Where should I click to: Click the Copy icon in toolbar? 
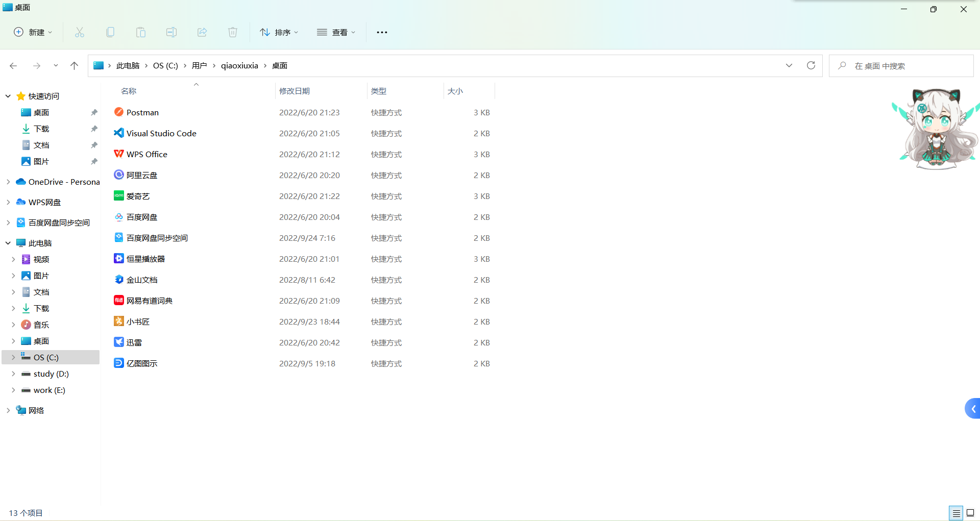pyautogui.click(x=110, y=32)
